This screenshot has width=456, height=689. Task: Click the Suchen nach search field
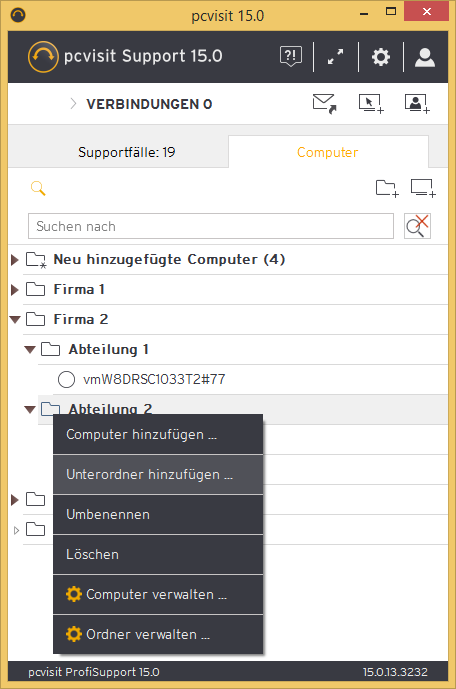pos(211,226)
